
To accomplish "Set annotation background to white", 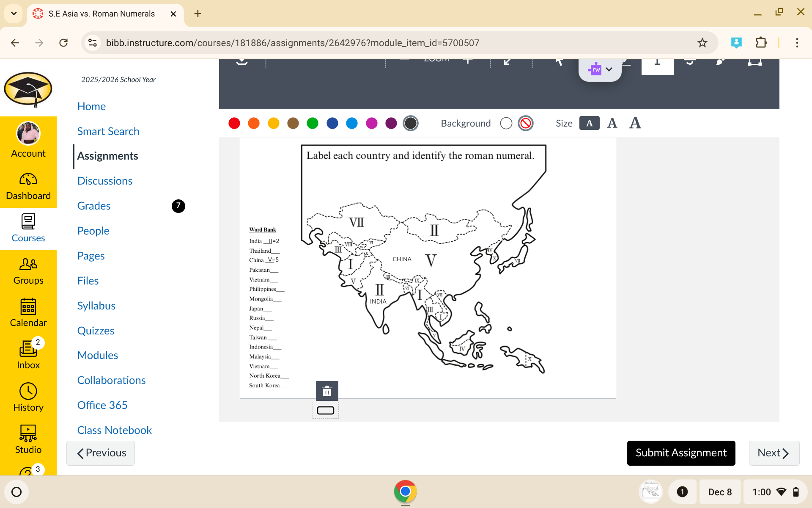I will [x=506, y=123].
